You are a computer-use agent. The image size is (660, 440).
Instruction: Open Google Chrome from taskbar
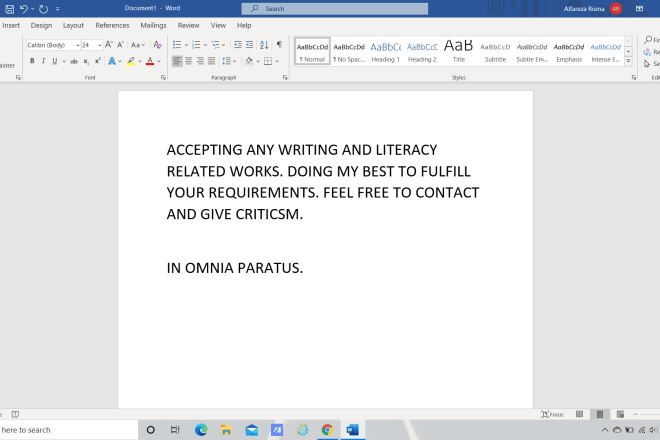(327, 429)
